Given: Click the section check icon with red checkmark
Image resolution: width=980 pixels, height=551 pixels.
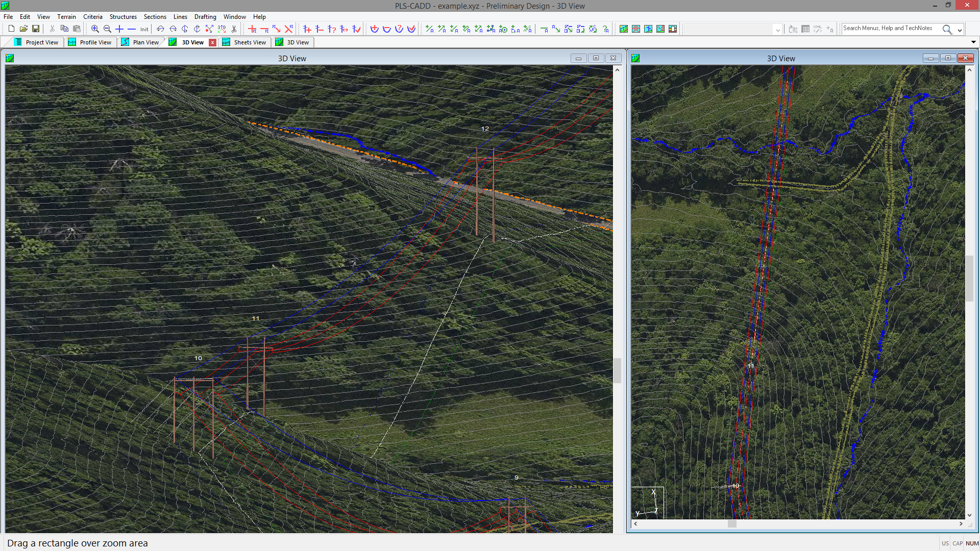Looking at the screenshot, I should pyautogui.click(x=411, y=29).
